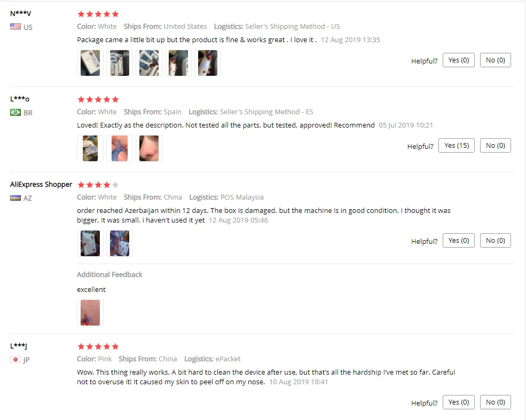Click the five-star rating of L***J's review
Image resolution: width=526 pixels, height=420 pixels.
pos(98,346)
